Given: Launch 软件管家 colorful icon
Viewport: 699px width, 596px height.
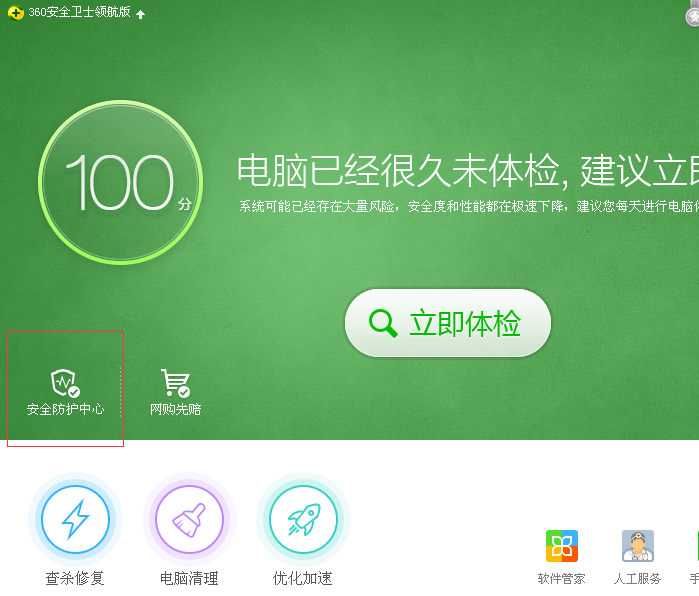Looking at the screenshot, I should (562, 546).
